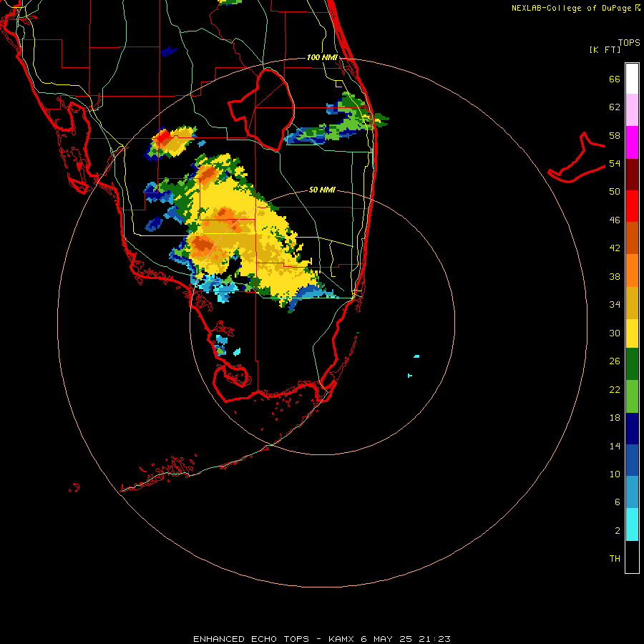
Task: Click the bright red legend color block
Action: tap(632, 206)
